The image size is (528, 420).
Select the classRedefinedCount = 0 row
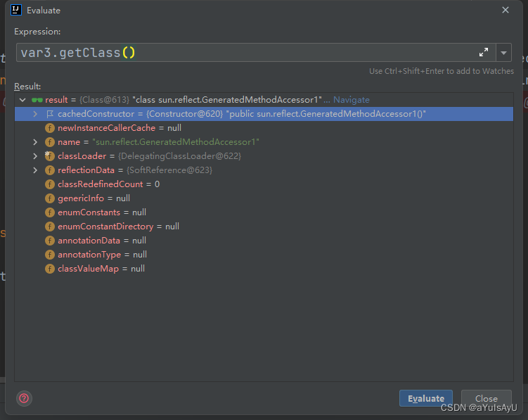264,184
